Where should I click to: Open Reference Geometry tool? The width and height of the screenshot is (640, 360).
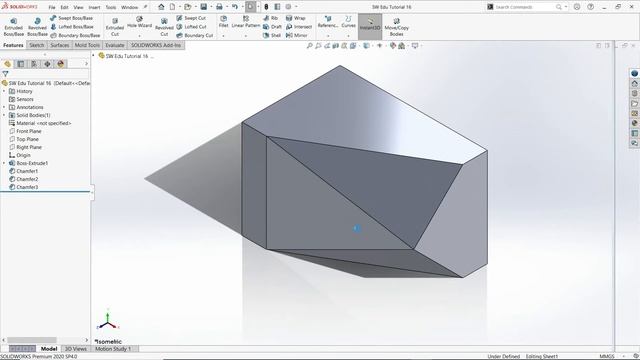(x=328, y=22)
